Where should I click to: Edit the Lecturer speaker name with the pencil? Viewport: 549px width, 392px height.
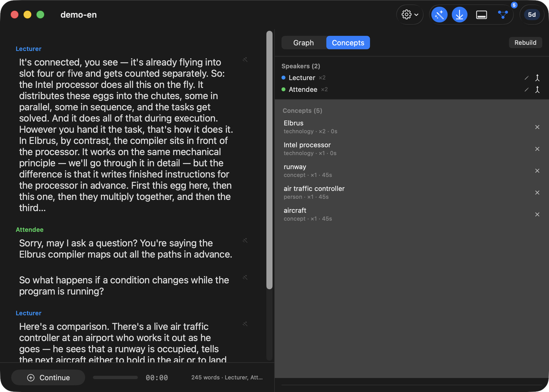526,78
